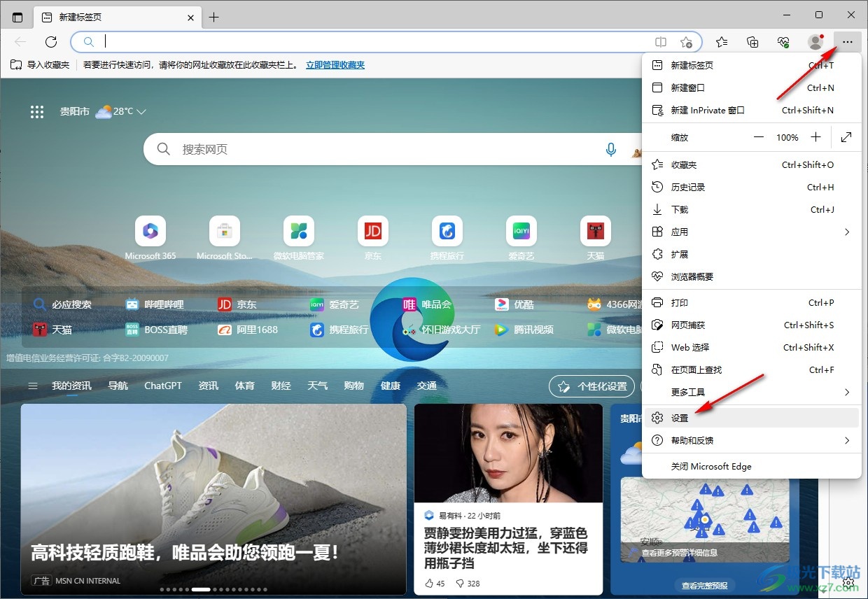
Task: Click the 查看完整预报 button
Action: [705, 585]
